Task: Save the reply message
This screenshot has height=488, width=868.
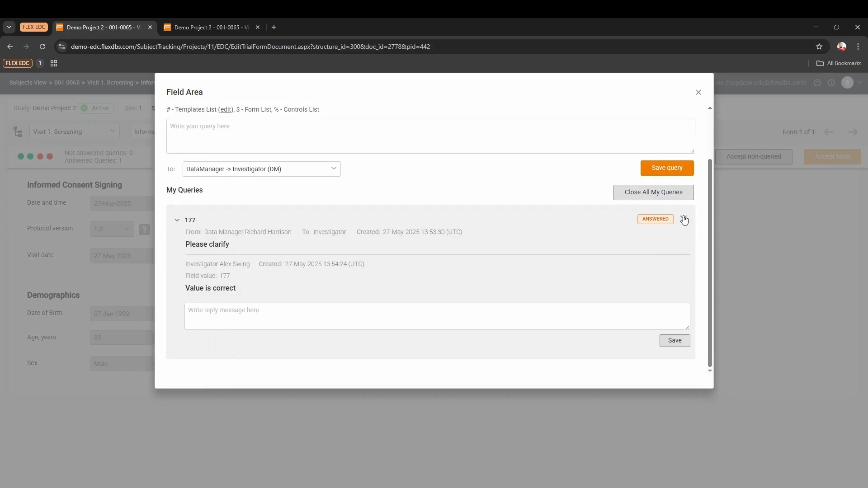Action: pyautogui.click(x=675, y=341)
